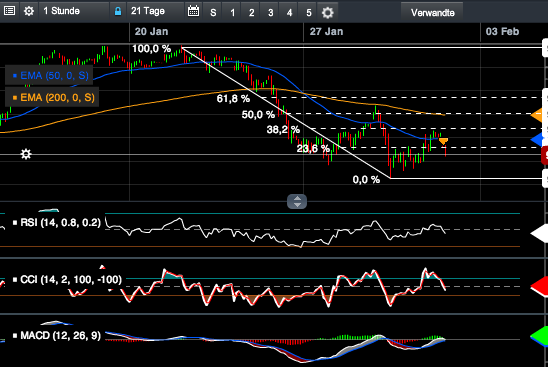548x367 pixels.
Task: Toggle the blue lock icon next to 21 Tage
Action: pyautogui.click(x=118, y=11)
